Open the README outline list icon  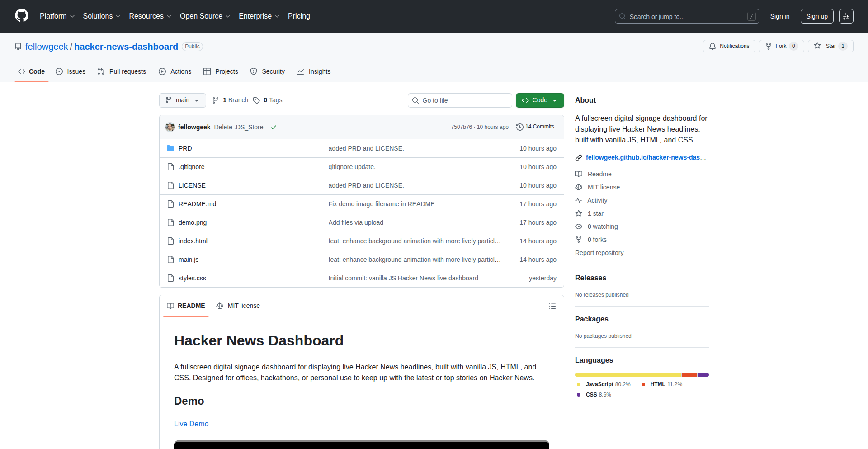pyautogui.click(x=552, y=306)
